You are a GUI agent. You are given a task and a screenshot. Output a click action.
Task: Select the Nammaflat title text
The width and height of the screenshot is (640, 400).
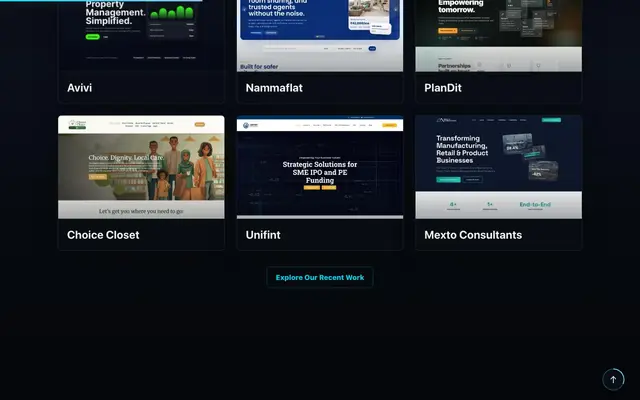(274, 88)
